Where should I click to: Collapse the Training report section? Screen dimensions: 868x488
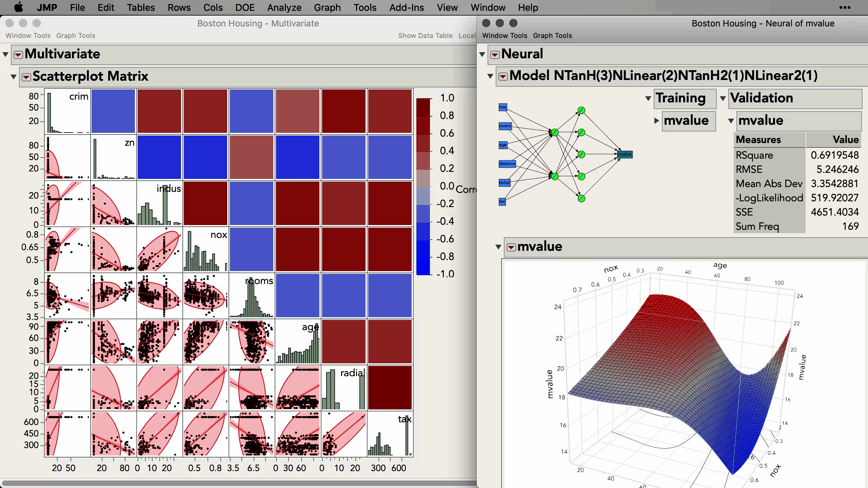pyautogui.click(x=648, y=98)
